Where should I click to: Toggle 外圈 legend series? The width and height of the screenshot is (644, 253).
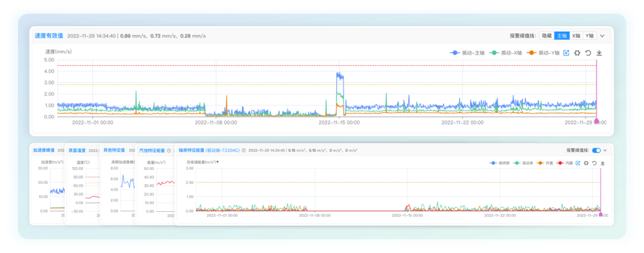[544, 163]
